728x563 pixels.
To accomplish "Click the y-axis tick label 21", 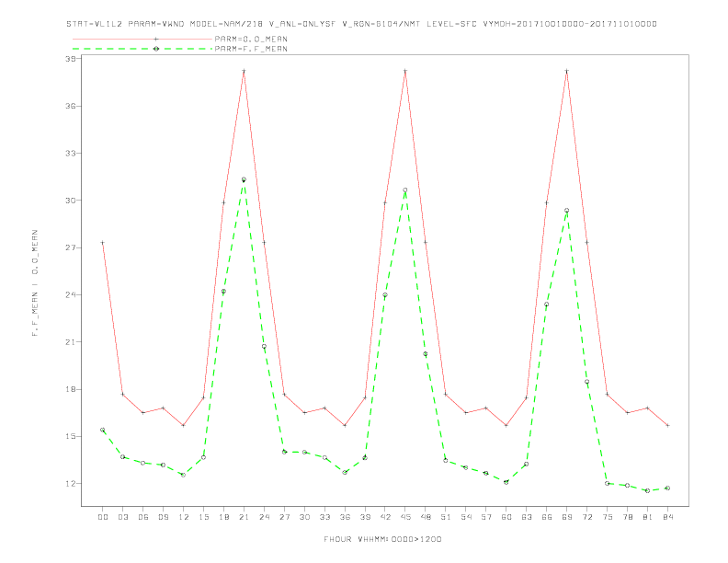I will [x=71, y=342].
